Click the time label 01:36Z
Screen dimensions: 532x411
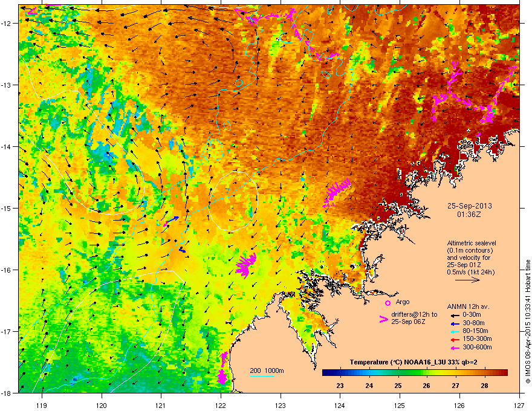click(x=469, y=215)
